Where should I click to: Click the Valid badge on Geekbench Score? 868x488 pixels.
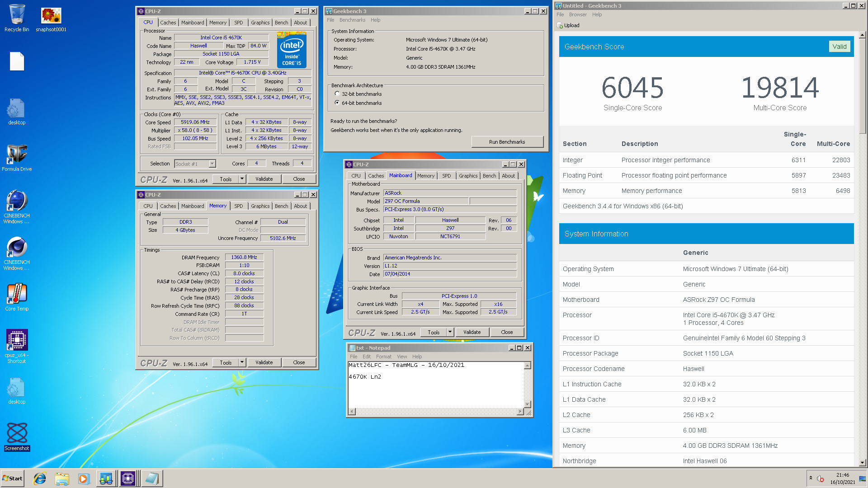pyautogui.click(x=840, y=47)
